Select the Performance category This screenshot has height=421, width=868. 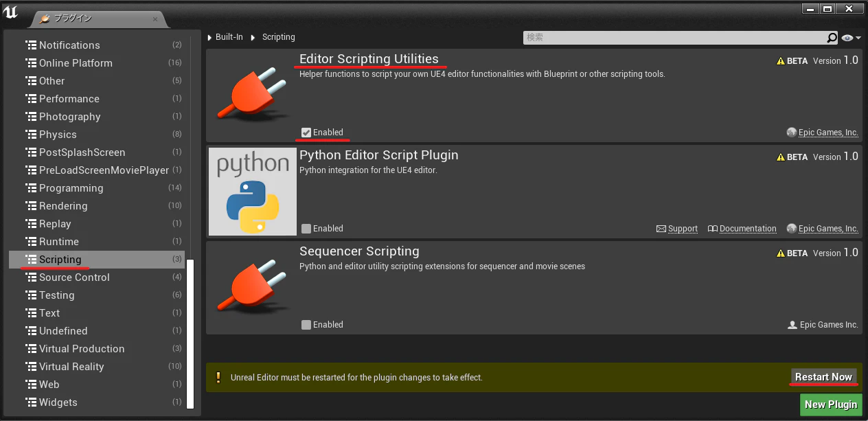pos(97,99)
